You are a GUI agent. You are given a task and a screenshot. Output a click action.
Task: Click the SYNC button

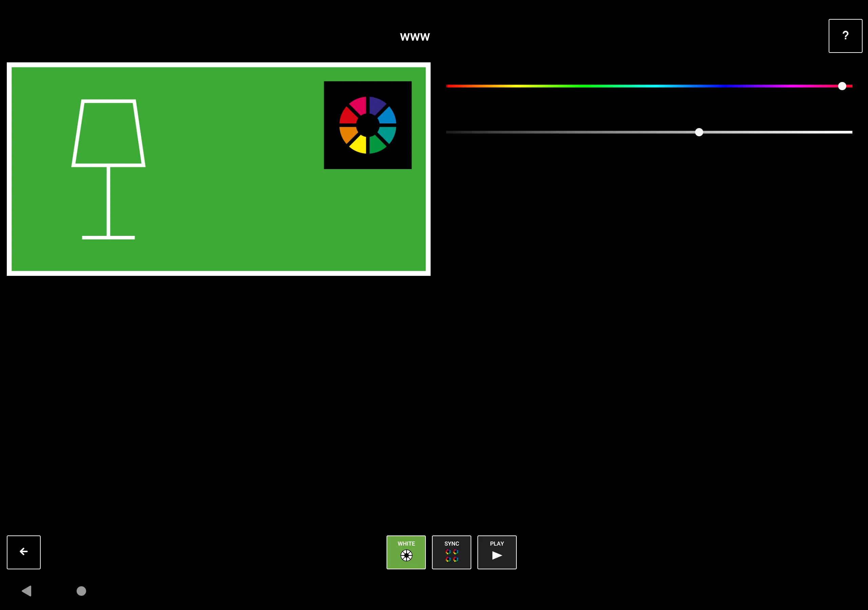point(451,553)
